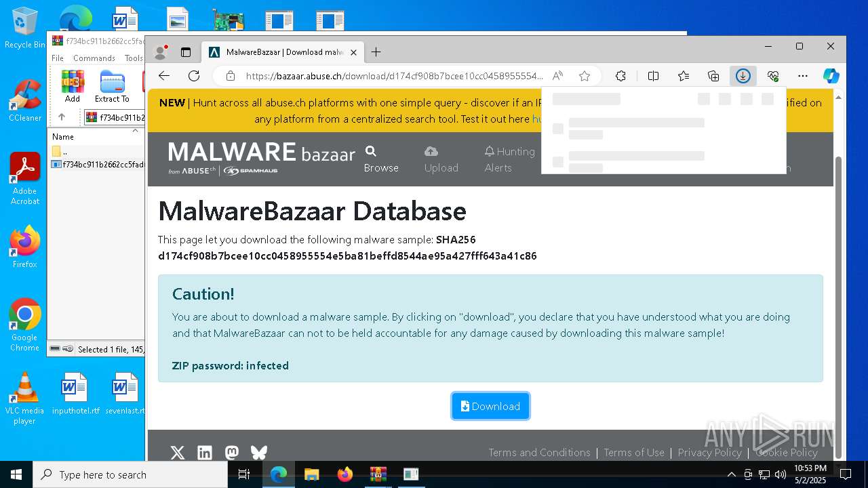This screenshot has height=488, width=868.
Task: Open the Edge profile icon
Action: pos(161,52)
